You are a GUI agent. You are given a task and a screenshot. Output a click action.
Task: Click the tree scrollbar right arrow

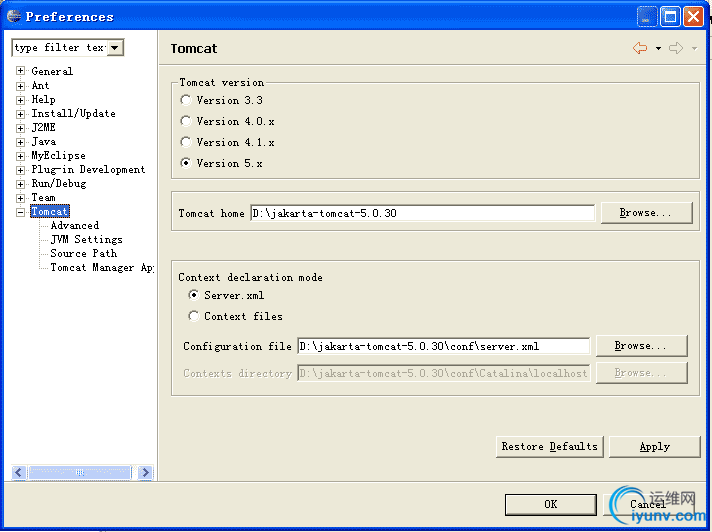[x=145, y=473]
